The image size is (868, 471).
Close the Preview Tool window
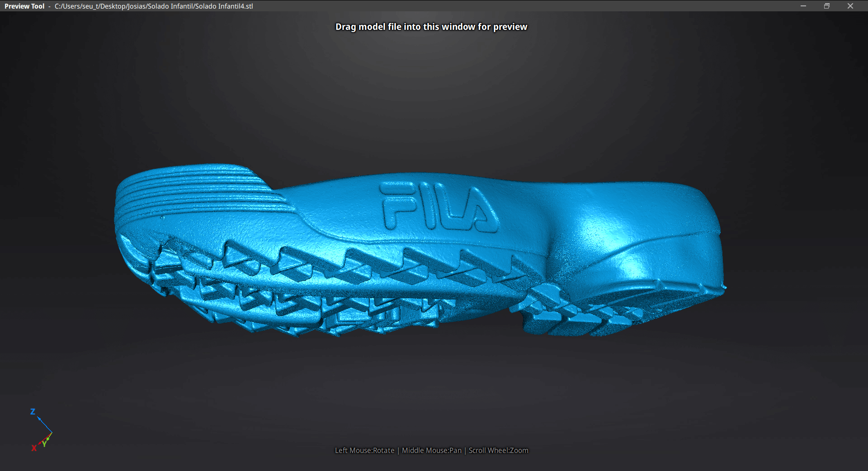pyautogui.click(x=850, y=6)
